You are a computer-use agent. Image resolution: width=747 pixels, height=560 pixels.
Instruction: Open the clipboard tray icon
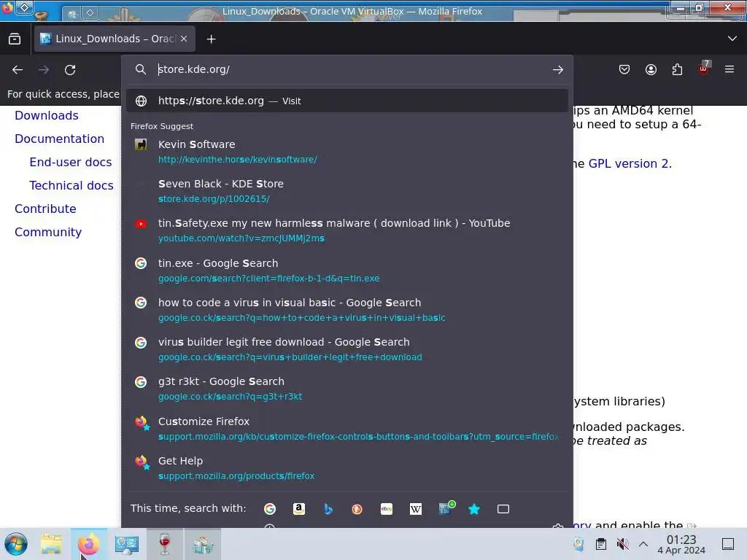pos(601,544)
